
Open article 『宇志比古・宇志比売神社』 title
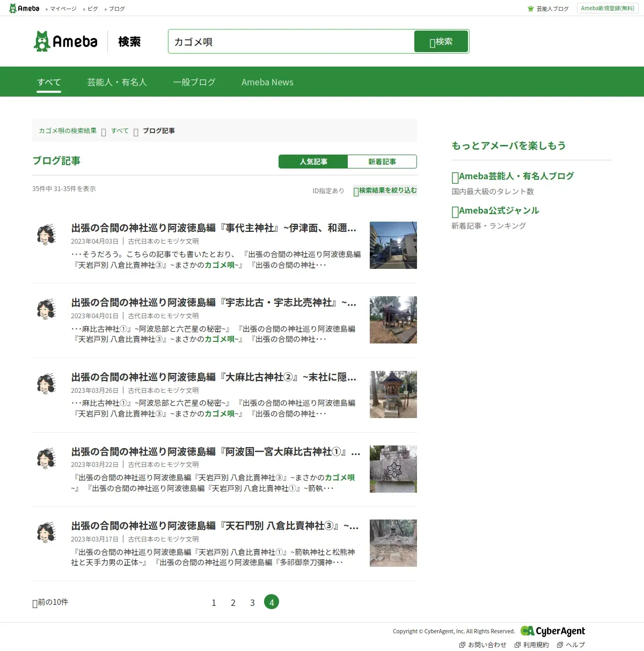tap(214, 303)
